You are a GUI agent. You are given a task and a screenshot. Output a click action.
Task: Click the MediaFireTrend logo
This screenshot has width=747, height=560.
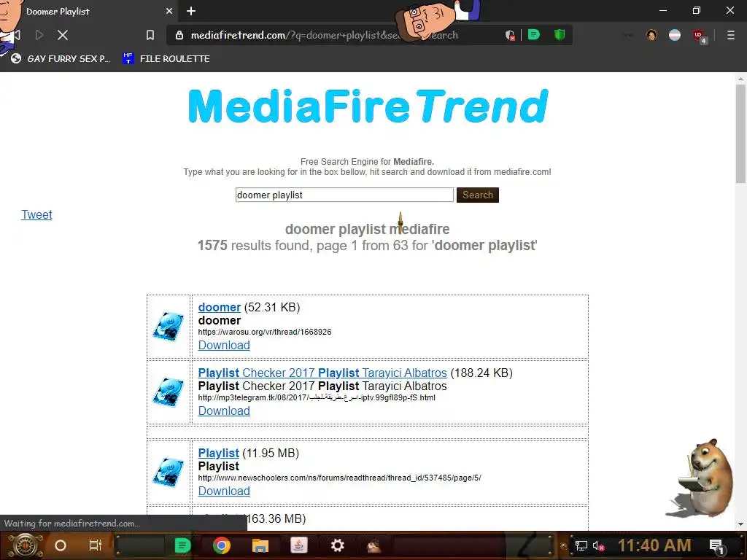pos(368,106)
